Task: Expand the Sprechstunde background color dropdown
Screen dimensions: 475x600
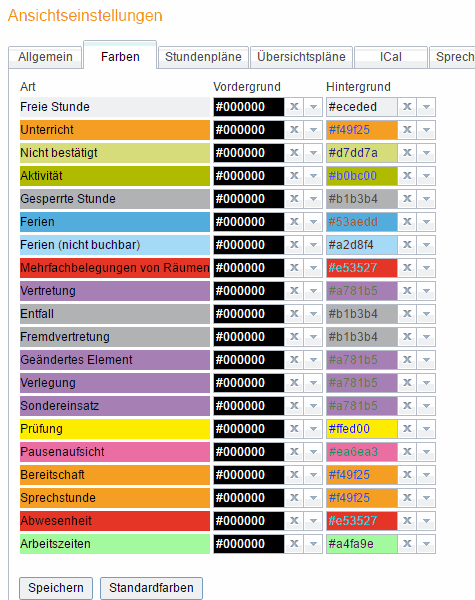Action: click(x=426, y=498)
